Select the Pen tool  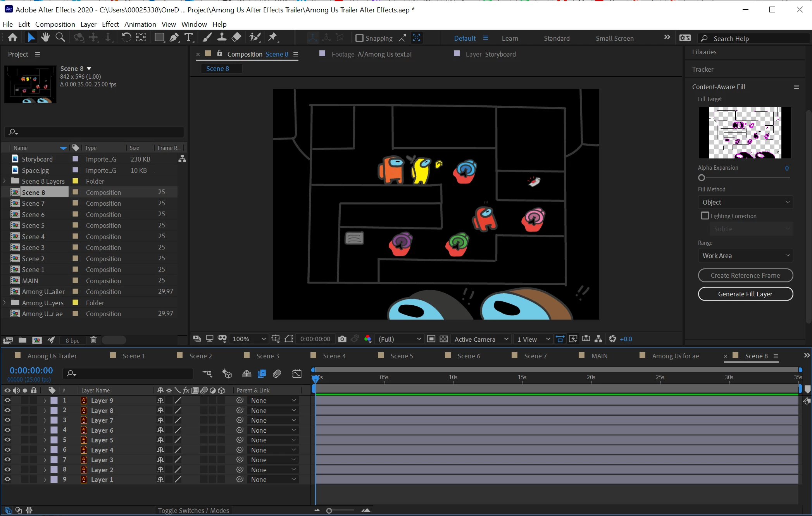174,37
